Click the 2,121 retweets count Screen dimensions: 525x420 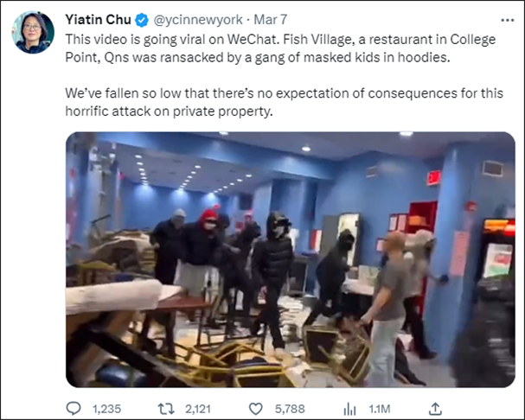(x=198, y=409)
